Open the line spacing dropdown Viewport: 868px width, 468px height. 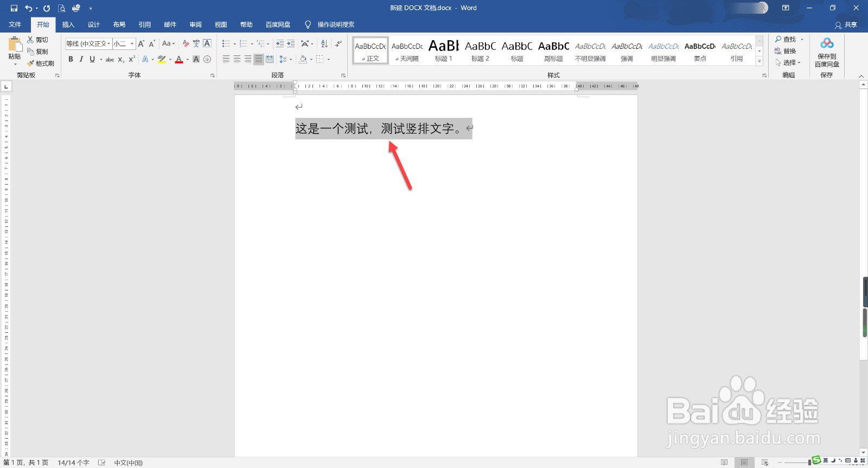[285, 59]
